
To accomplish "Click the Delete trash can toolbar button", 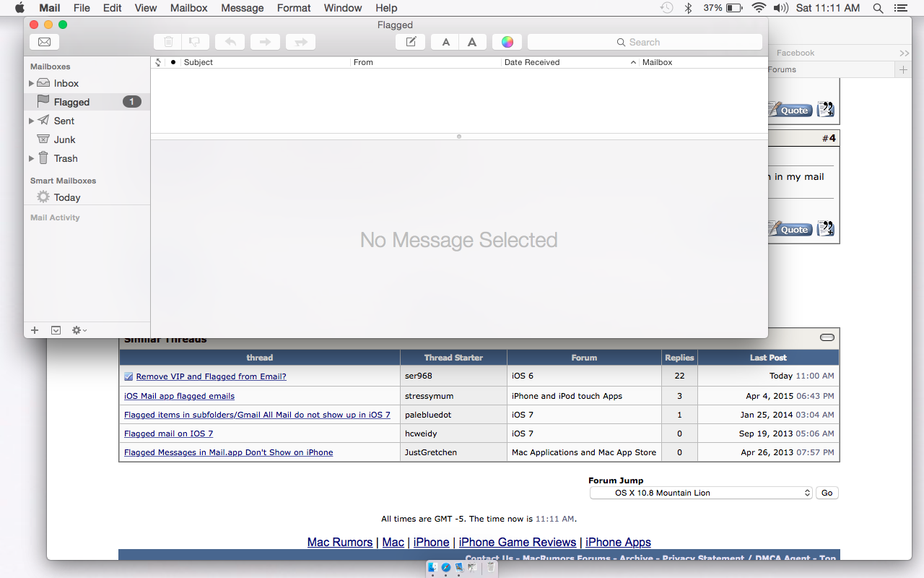I will click(168, 42).
